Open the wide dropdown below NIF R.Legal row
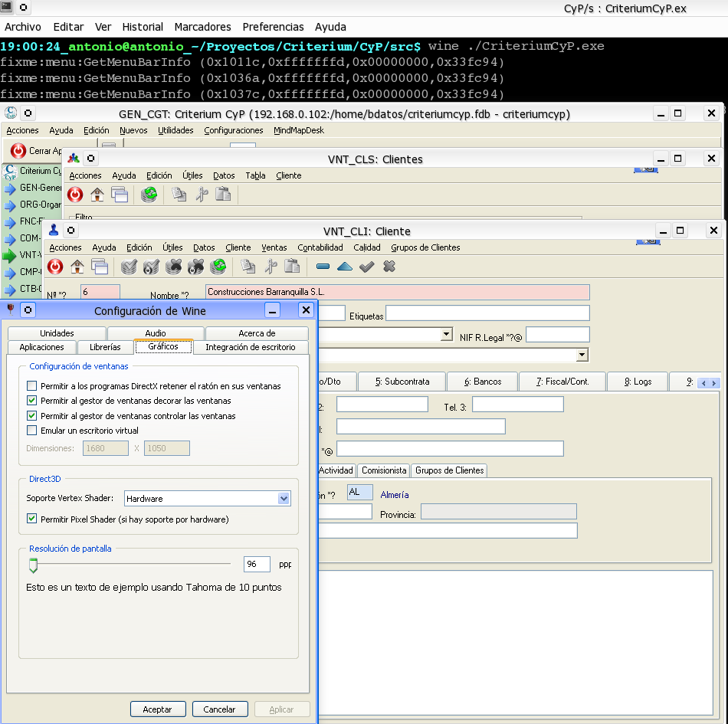This screenshot has height=724, width=728. tap(582, 355)
